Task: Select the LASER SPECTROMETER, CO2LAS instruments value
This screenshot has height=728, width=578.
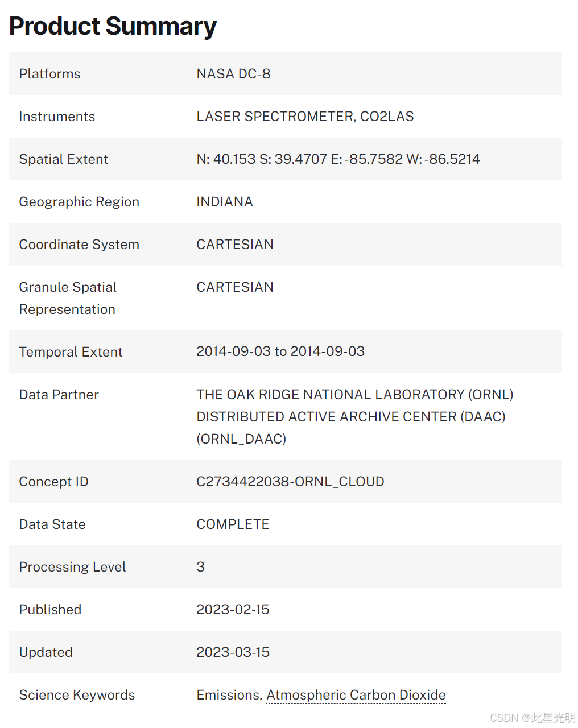Action: point(305,117)
